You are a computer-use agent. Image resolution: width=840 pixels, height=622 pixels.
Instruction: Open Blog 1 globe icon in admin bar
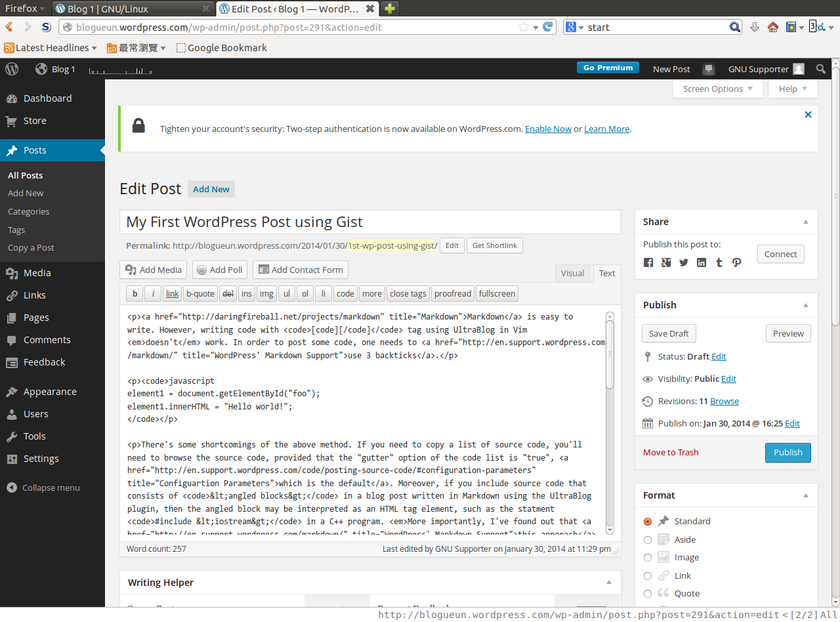pyautogui.click(x=41, y=69)
